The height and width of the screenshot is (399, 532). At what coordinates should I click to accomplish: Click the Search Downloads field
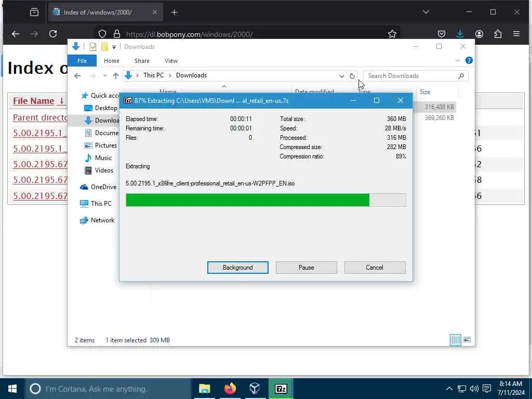click(416, 76)
